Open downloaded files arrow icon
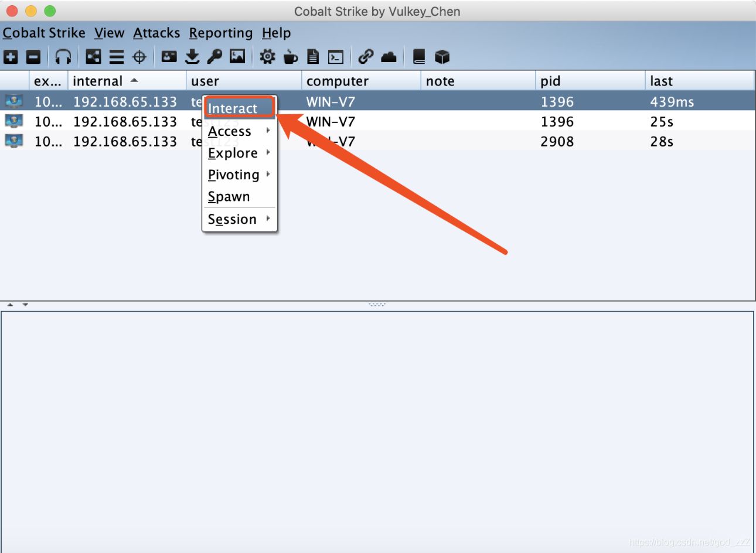 (192, 57)
